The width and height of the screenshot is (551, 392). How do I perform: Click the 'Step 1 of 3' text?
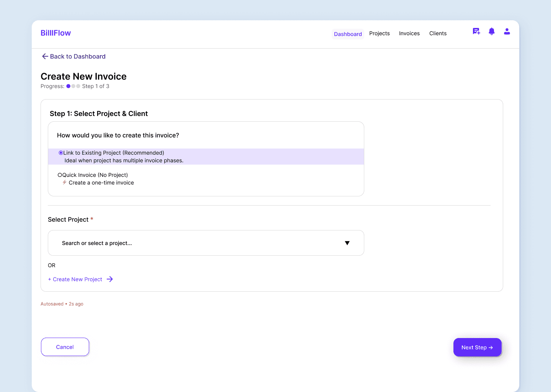tap(96, 86)
